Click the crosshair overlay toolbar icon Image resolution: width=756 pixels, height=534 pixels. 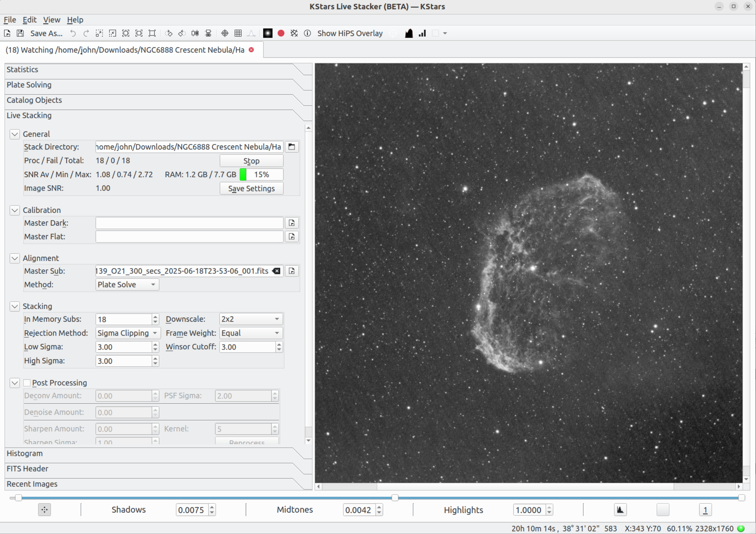click(x=224, y=33)
